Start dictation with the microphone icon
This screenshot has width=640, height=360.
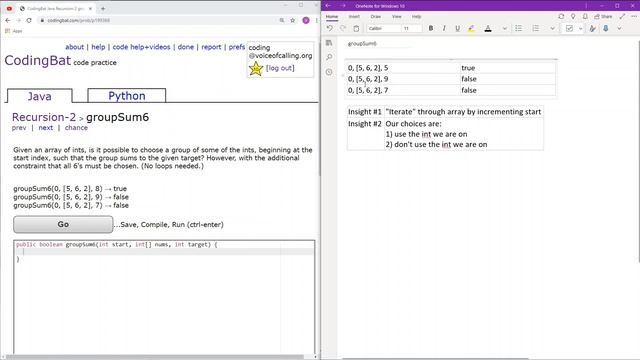pyautogui.click(x=606, y=28)
